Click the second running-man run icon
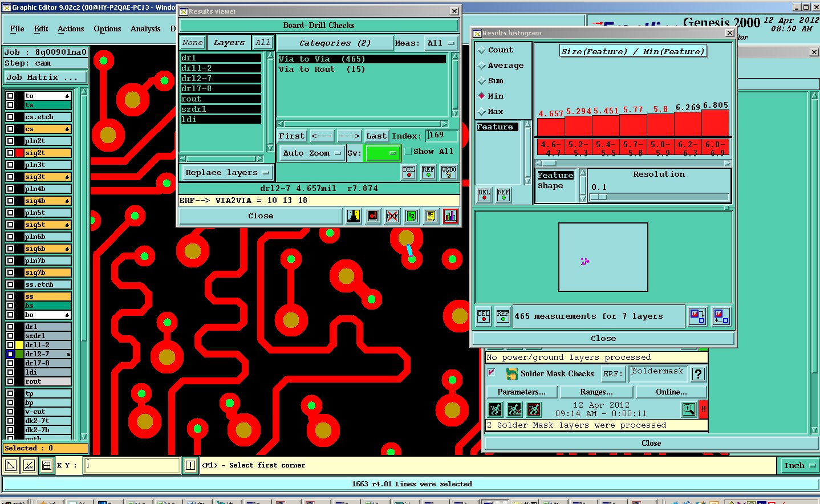Viewport: 820px width, 504px height. (x=515, y=409)
